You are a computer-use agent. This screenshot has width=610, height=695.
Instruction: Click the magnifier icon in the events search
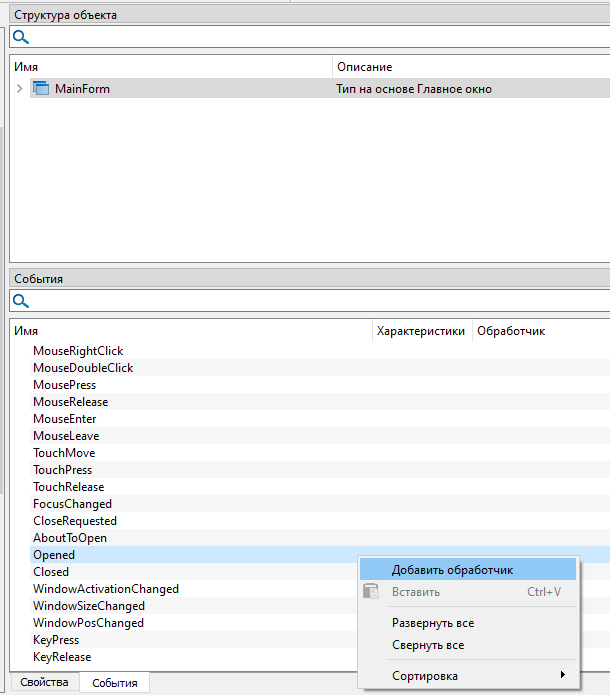pyautogui.click(x=20, y=301)
